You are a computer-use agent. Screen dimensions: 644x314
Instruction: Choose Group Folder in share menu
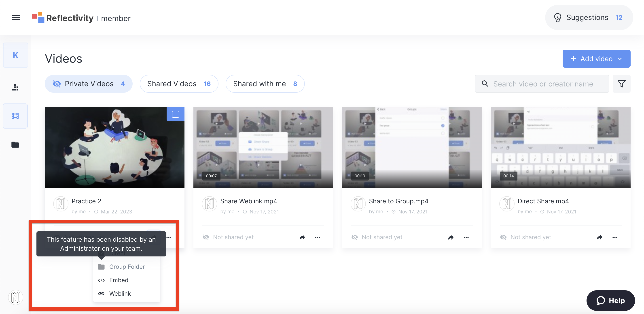point(127,267)
